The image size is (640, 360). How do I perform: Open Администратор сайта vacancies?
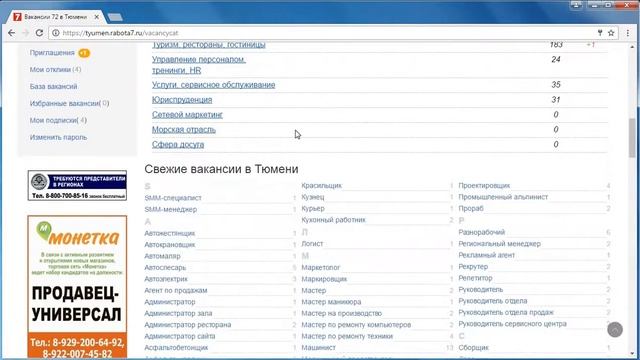(x=180, y=336)
